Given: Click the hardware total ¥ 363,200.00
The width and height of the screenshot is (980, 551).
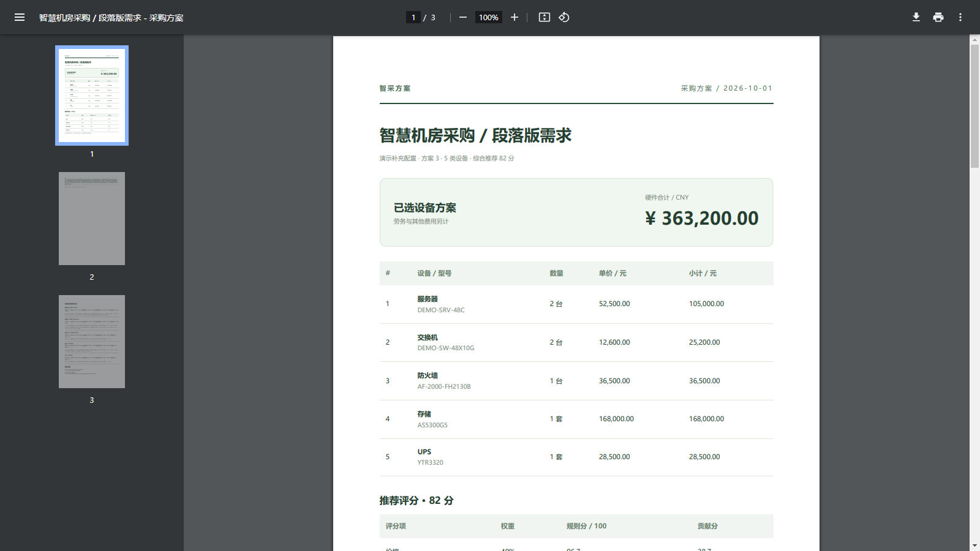Looking at the screenshot, I should [701, 218].
